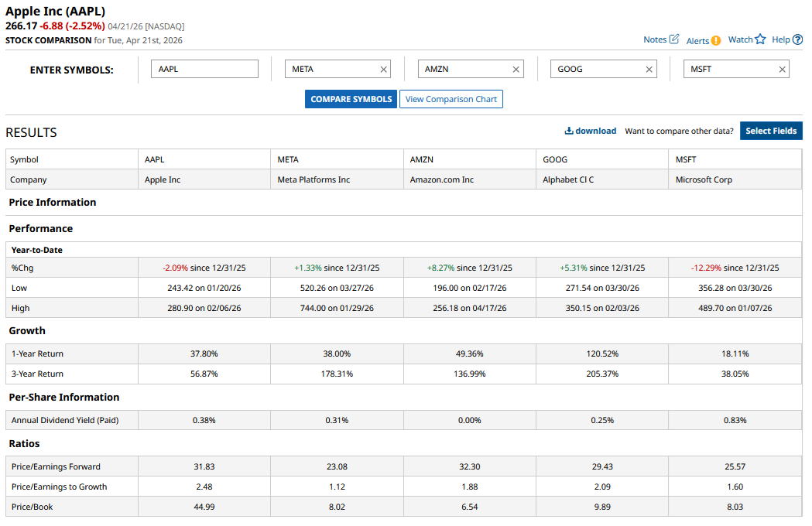
Task: Clear MSFT symbol with X icon
Action: (783, 70)
